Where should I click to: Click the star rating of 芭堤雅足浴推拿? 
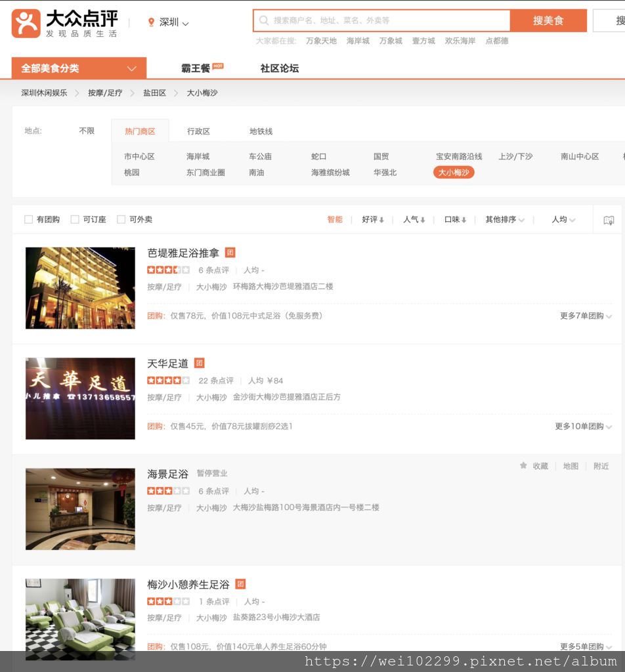click(169, 270)
